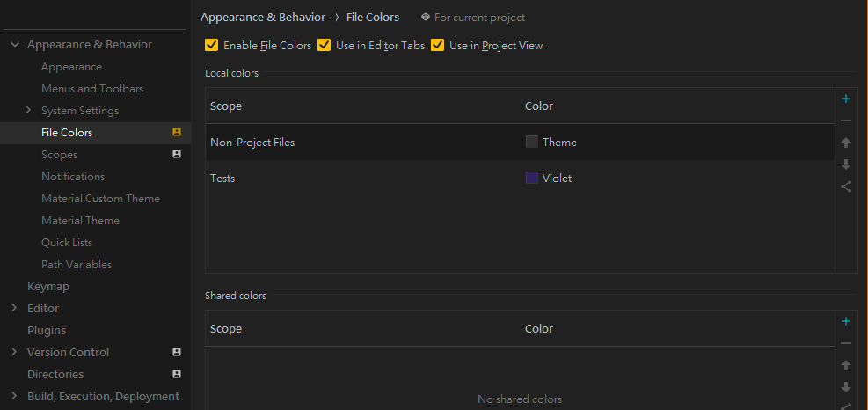
Task: Click Appearance & Behavior in the breadcrumb
Action: [262, 17]
